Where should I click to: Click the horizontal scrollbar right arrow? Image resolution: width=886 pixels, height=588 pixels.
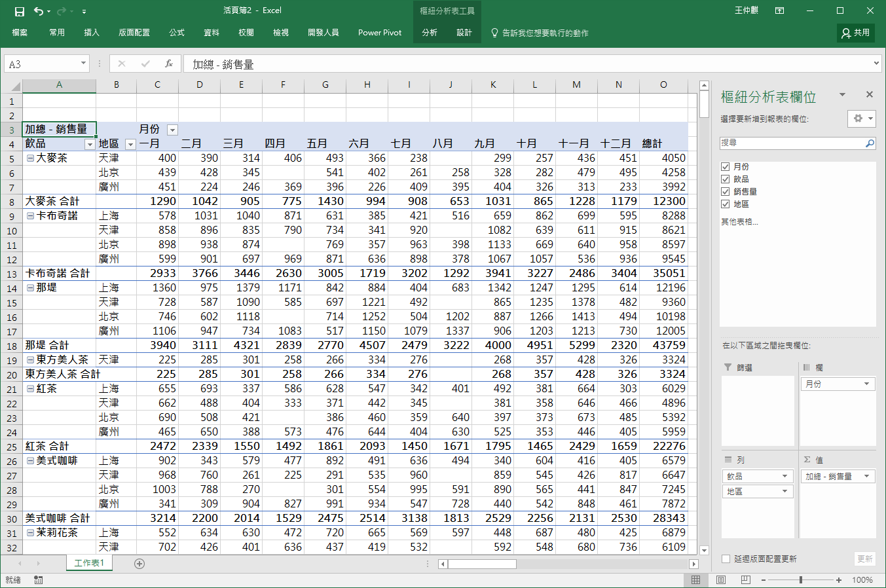(x=693, y=564)
